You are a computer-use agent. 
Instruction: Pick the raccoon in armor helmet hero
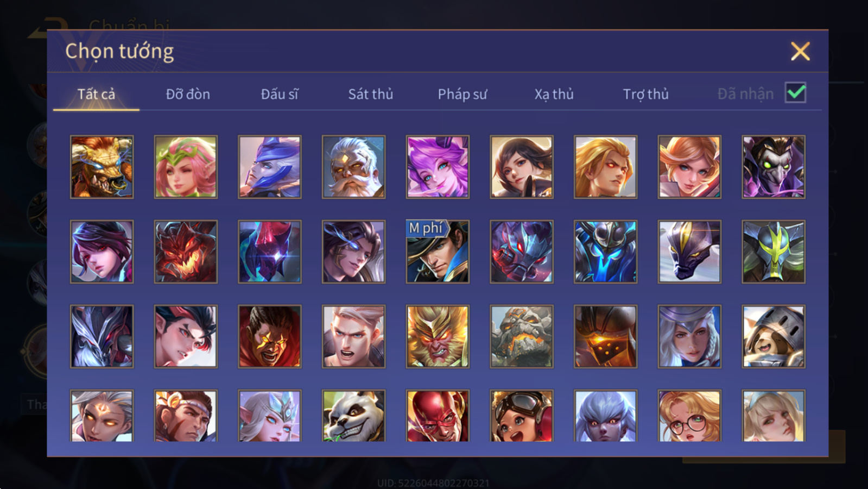pos(774,336)
